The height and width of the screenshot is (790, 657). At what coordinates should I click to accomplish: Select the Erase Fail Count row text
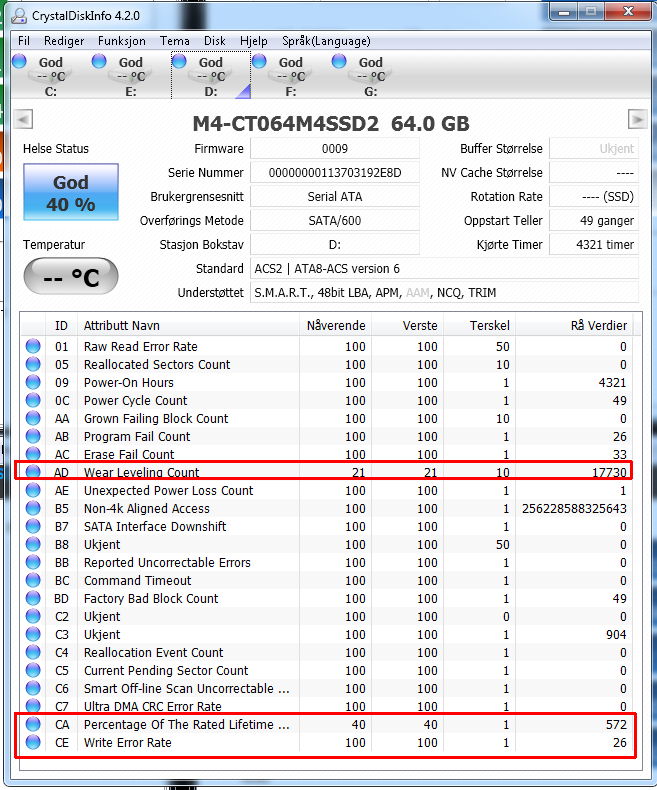129,454
